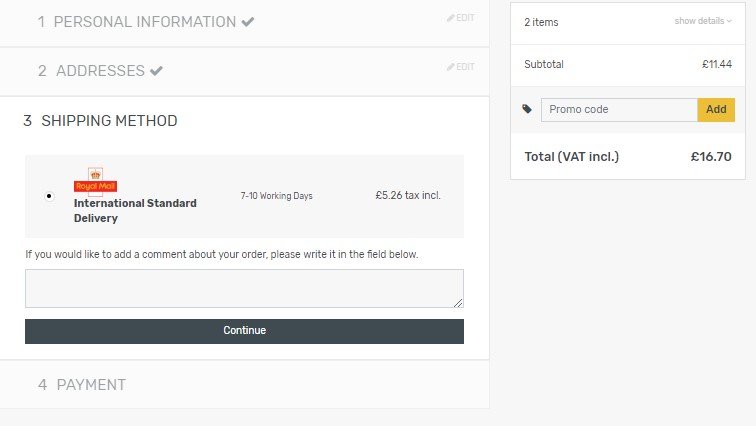Click the pencil Edit icon for Addresses
This screenshot has width=756, height=426.
click(x=451, y=67)
